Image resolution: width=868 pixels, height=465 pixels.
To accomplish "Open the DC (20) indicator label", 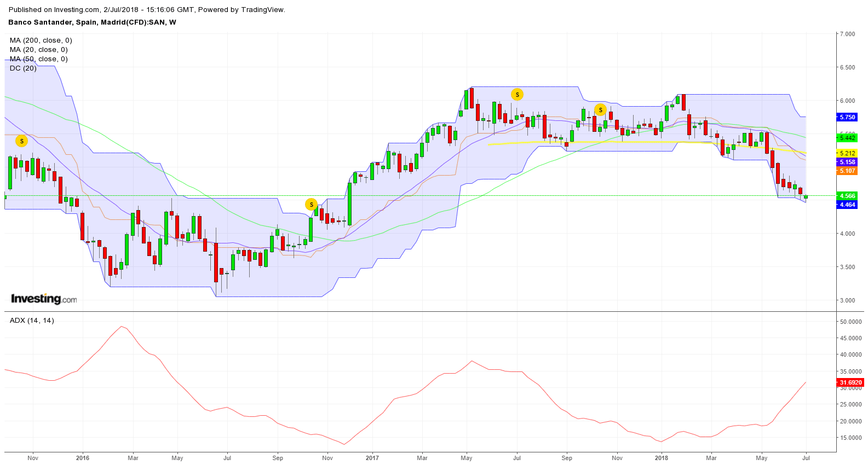I will click(23, 68).
